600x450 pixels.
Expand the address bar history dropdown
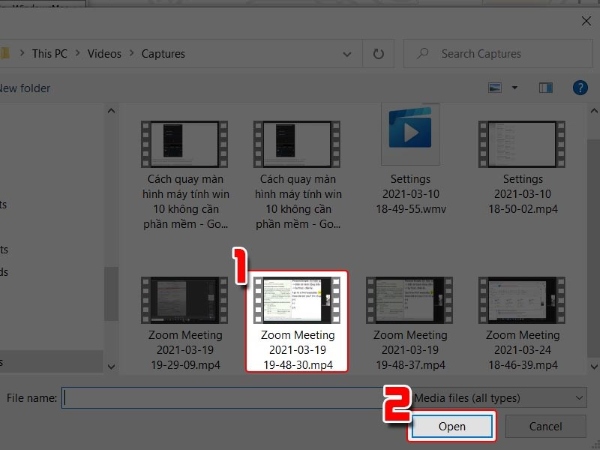click(x=348, y=54)
